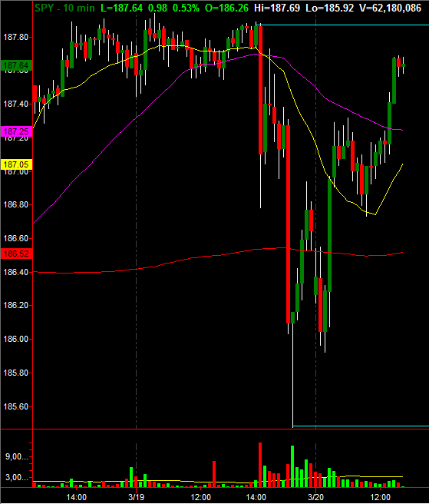429x504 pixels.
Task: Click the tallest red volume bar at 14:00
Action: coord(260,465)
